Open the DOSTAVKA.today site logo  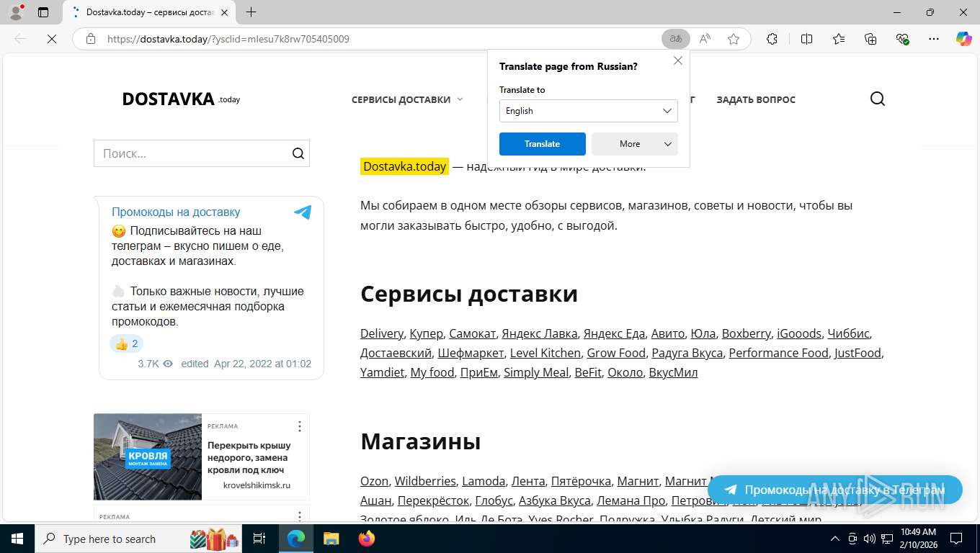[181, 99]
